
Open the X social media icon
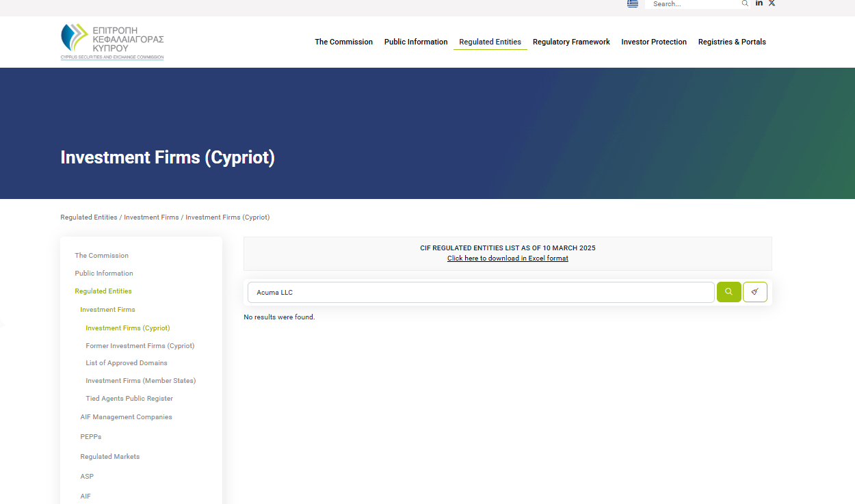[x=772, y=3]
